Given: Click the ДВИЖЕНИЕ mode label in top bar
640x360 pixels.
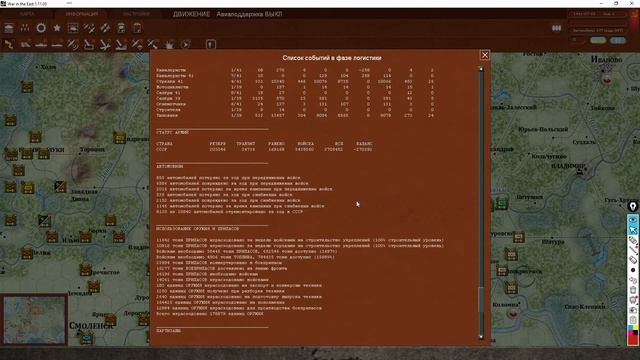Looking at the screenshot, I should (191, 14).
